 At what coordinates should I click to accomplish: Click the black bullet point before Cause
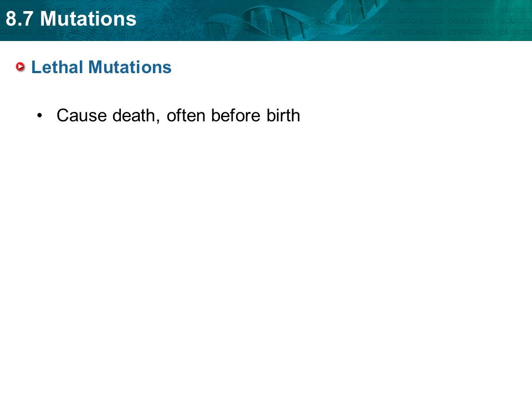coord(40,116)
